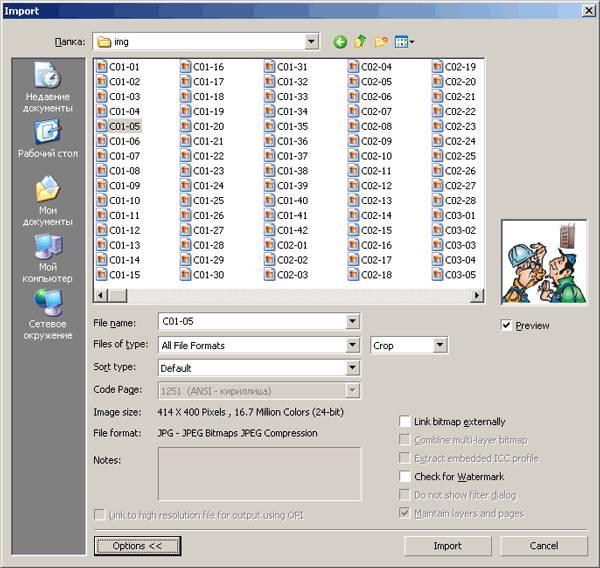
Task: Click the green Back navigation icon
Action: [x=340, y=42]
